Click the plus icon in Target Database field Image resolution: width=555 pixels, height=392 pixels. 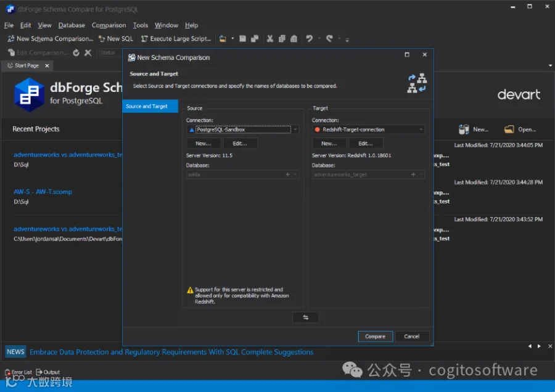413,174
